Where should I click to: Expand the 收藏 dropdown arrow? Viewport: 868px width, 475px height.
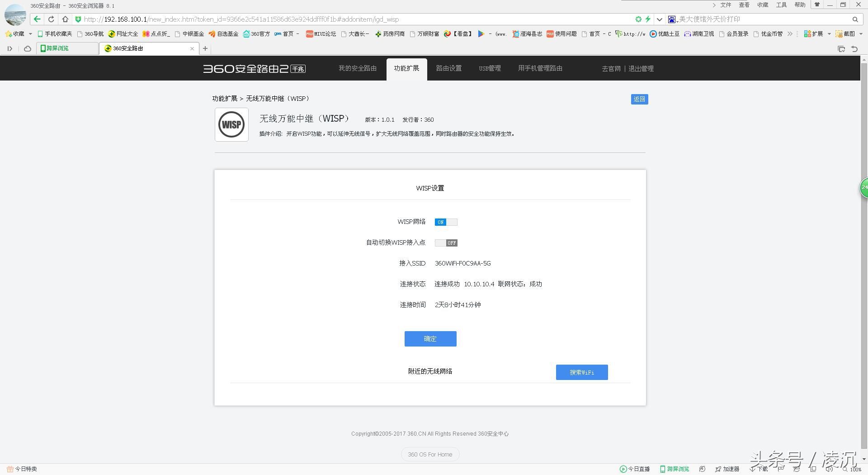(x=30, y=34)
